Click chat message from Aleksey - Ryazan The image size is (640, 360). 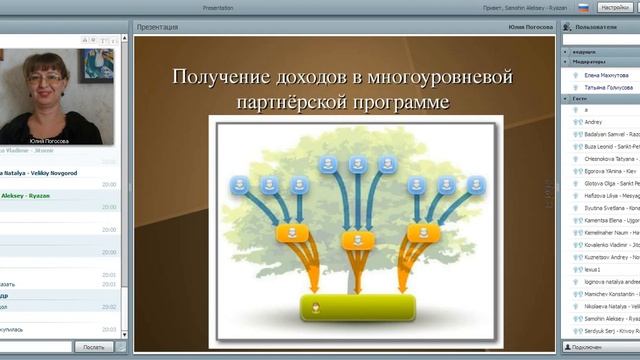pos(25,196)
